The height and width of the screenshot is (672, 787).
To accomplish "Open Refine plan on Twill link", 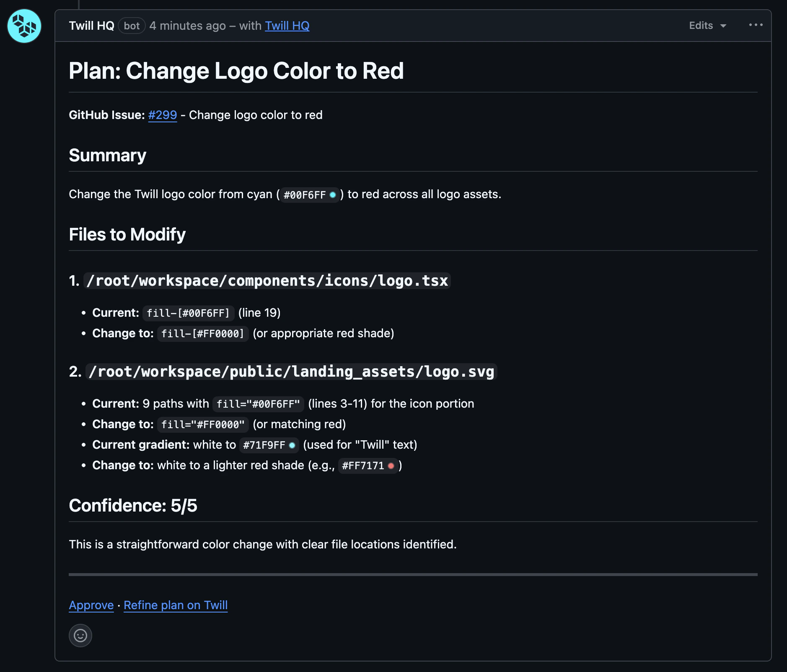I will (176, 605).
